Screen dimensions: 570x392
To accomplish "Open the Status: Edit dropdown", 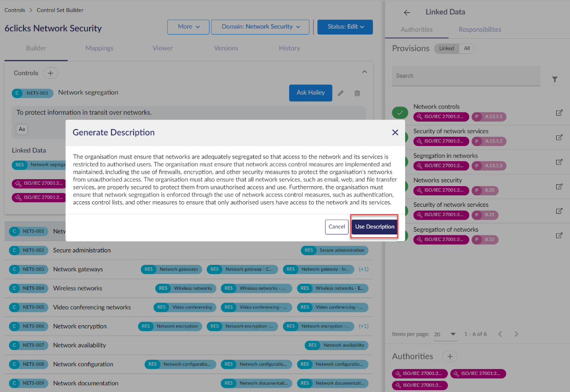I will coord(345,27).
